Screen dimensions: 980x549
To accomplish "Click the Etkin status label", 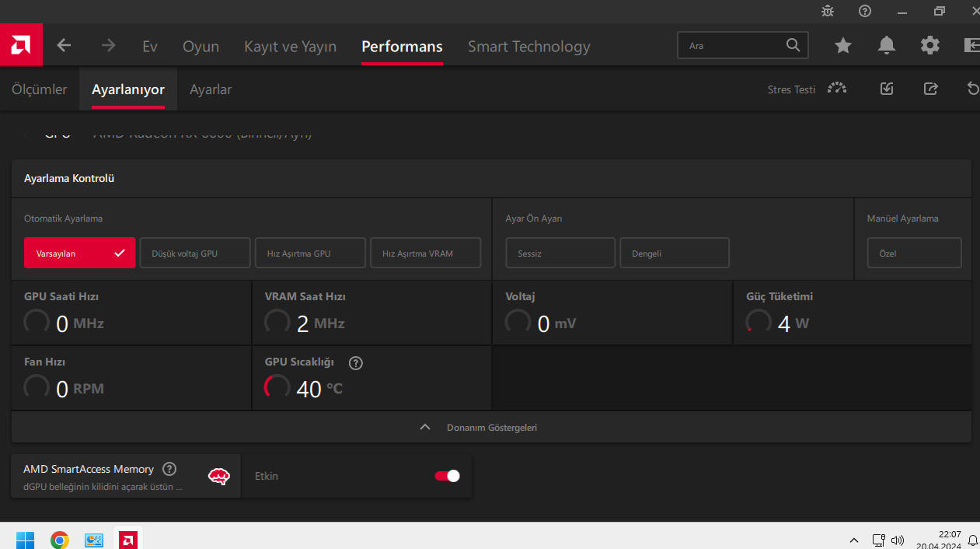I will click(267, 476).
